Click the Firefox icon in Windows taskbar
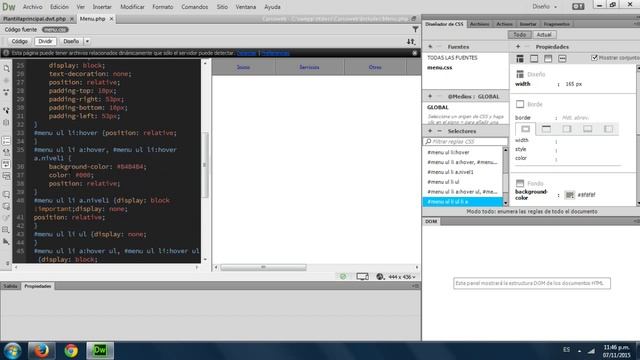 click(41, 351)
